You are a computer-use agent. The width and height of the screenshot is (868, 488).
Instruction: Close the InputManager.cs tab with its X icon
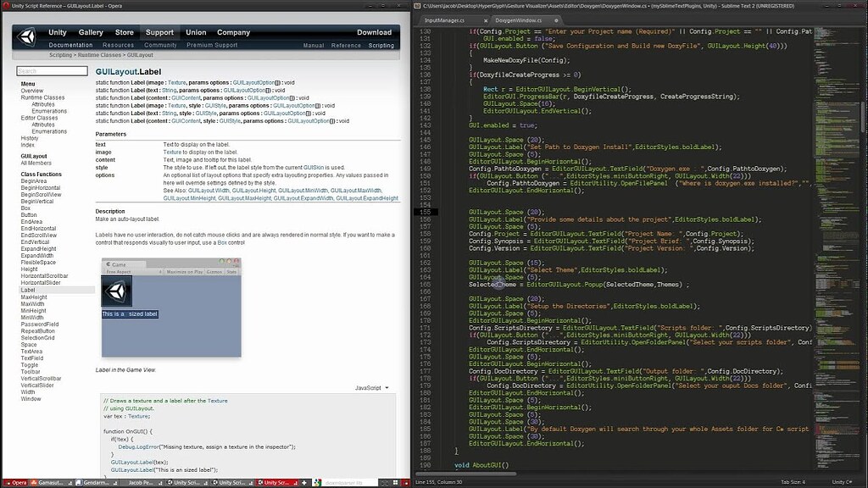point(486,19)
